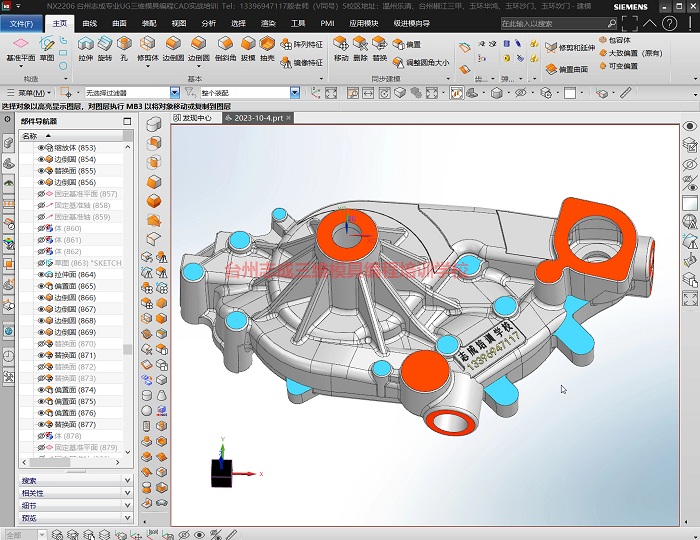Open dropdown arrow under 修剪体
Image resolution: width=700 pixels, height=540 pixels.
point(147,66)
